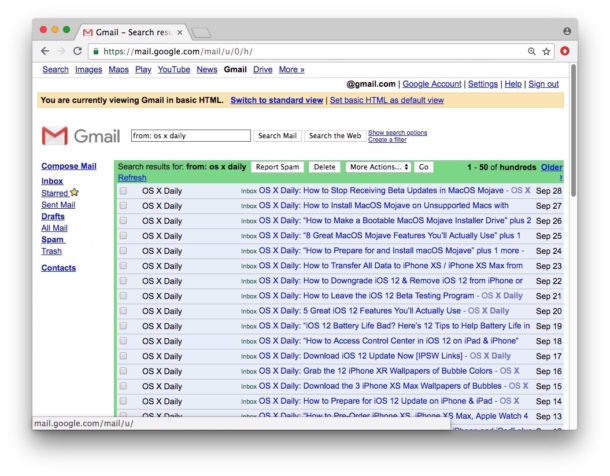Image resolution: width=610 pixels, height=476 pixels.
Task: Select the Sep 22 email checkbox
Action: tap(123, 281)
